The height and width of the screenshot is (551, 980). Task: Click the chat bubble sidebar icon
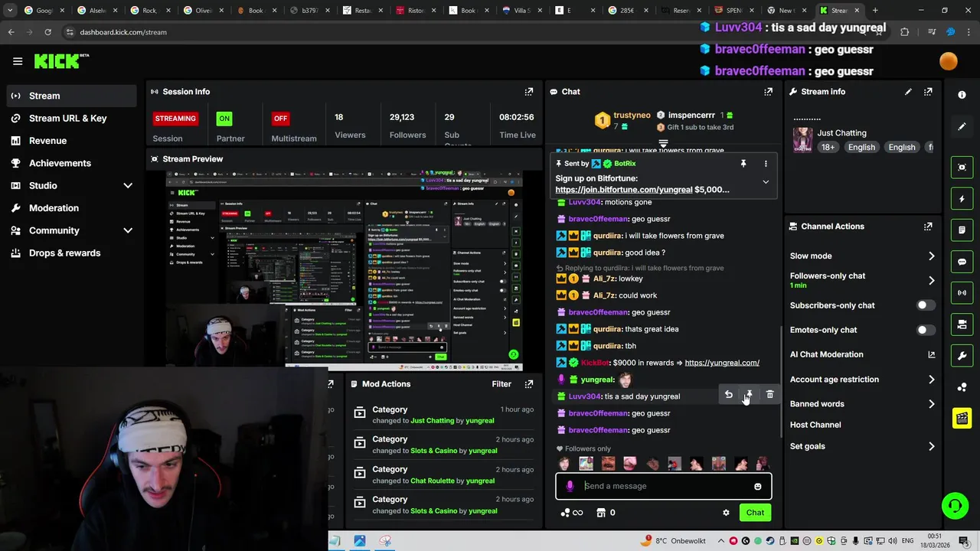[962, 262]
